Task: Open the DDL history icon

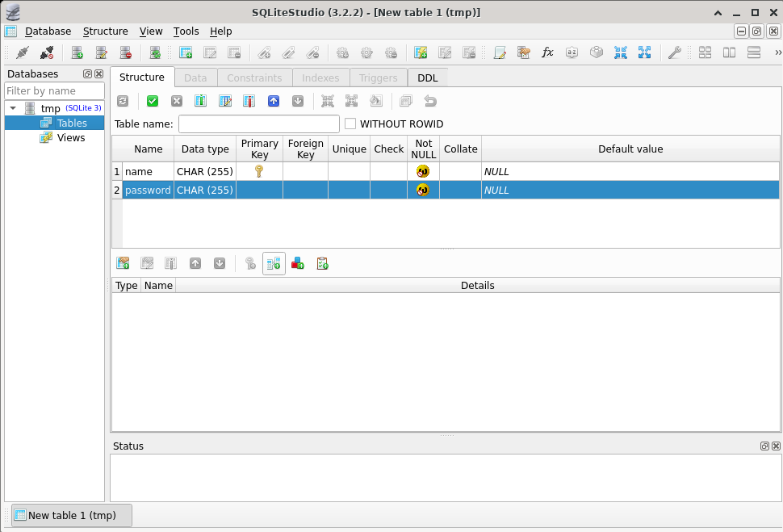Action: point(523,52)
